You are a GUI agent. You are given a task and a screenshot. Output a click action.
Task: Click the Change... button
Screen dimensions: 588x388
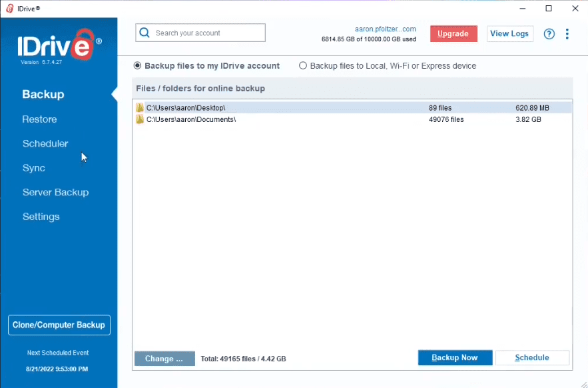coord(164,358)
